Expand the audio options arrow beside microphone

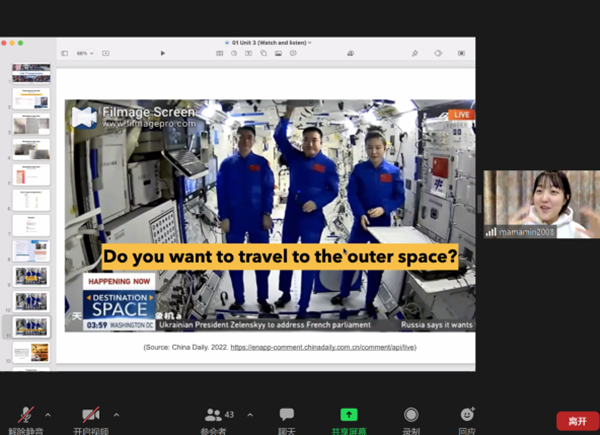[x=47, y=414]
